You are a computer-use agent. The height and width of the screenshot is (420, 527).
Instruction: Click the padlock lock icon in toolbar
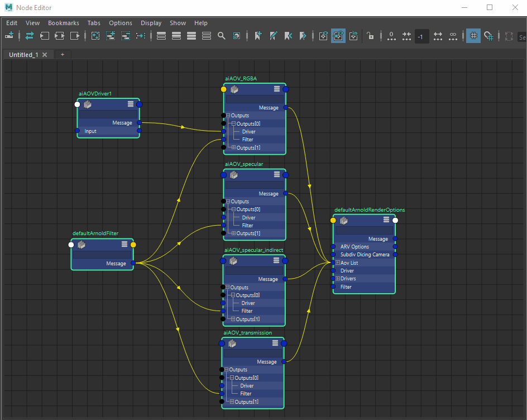(x=370, y=36)
